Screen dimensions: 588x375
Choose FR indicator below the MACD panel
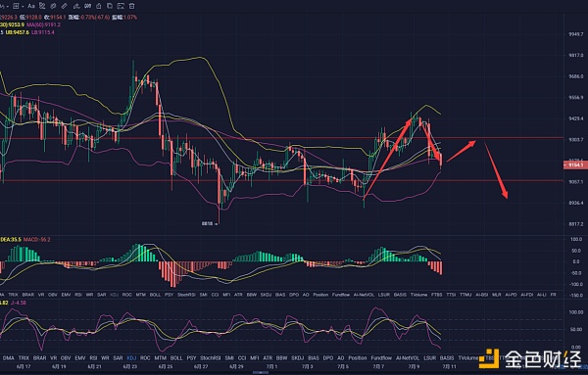[553, 295]
